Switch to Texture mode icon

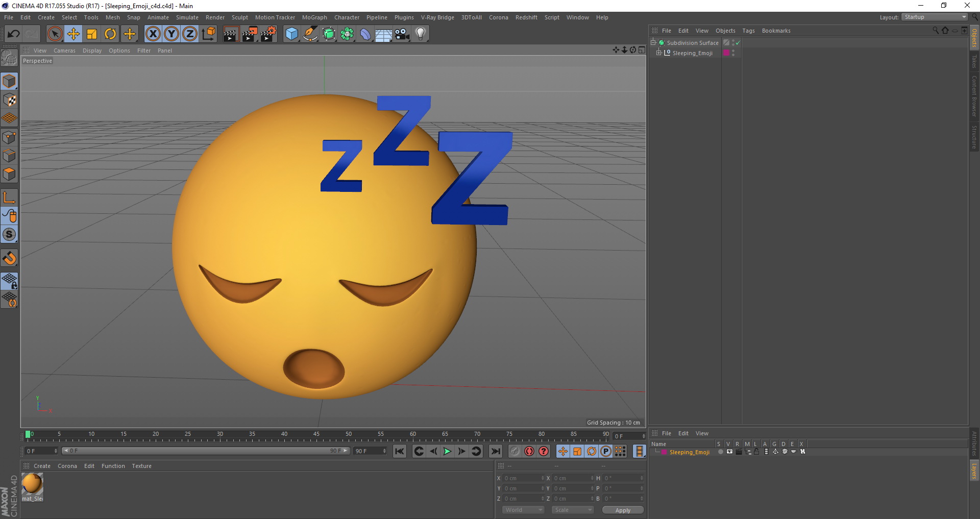(x=9, y=100)
